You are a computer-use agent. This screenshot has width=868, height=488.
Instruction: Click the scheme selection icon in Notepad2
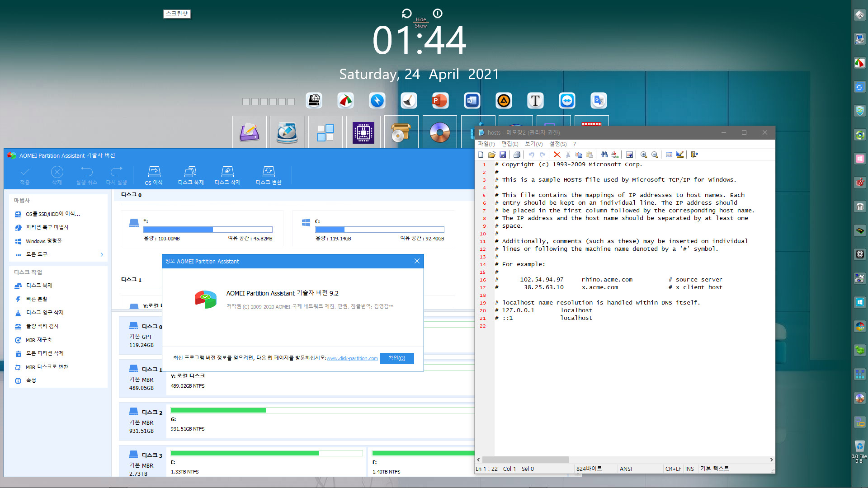coord(669,155)
